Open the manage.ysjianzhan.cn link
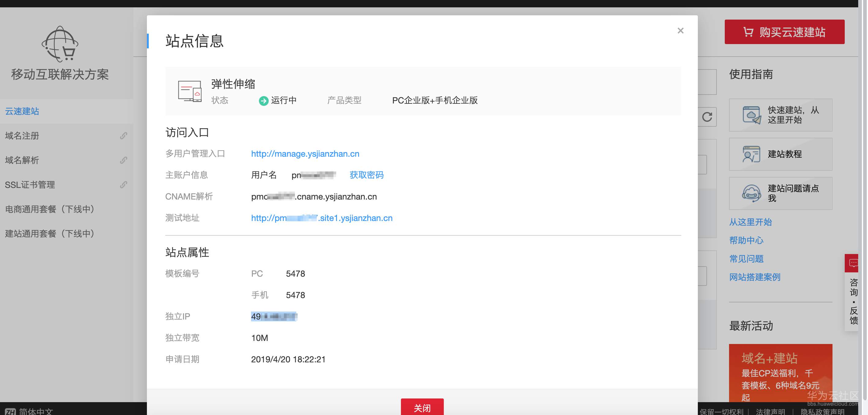 (305, 154)
